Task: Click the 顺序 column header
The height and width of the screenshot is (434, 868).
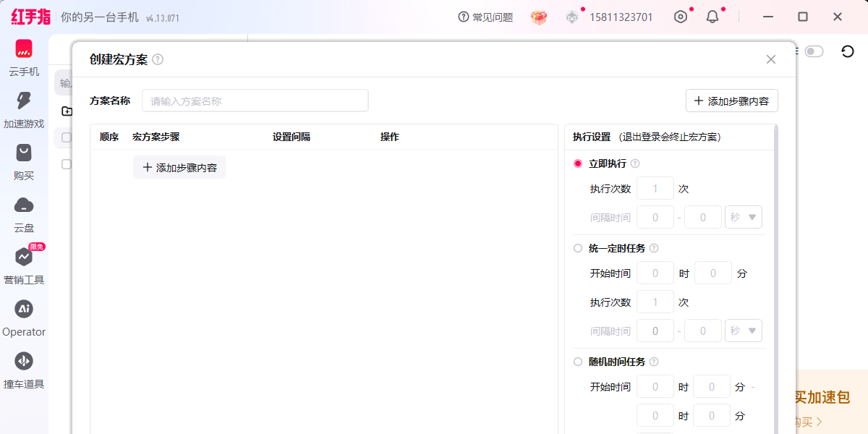Action: (x=109, y=137)
